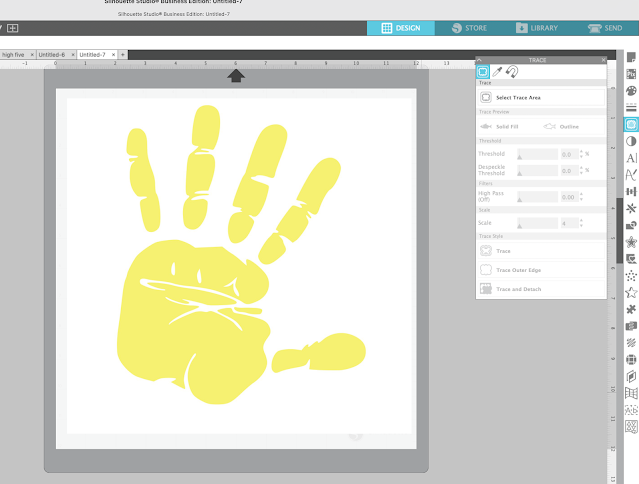The image size is (639, 484).
Task: Click the upward arrow on the cutting mat
Action: [x=236, y=75]
